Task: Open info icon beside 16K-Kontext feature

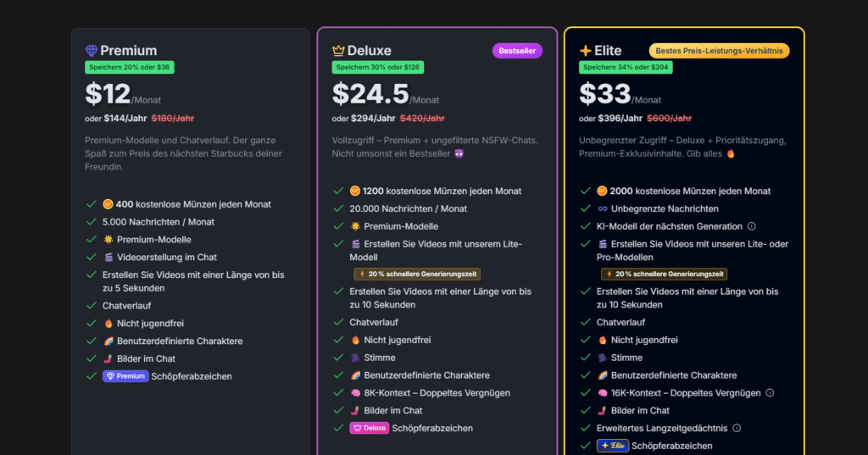Action: [770, 393]
